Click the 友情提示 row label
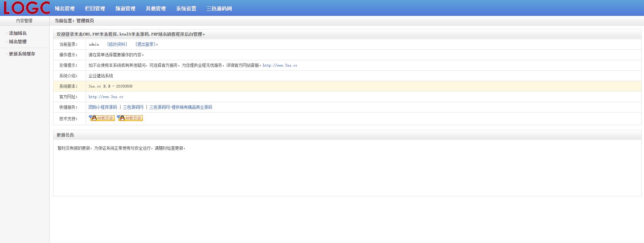This screenshot has width=644, height=243. pos(68,65)
